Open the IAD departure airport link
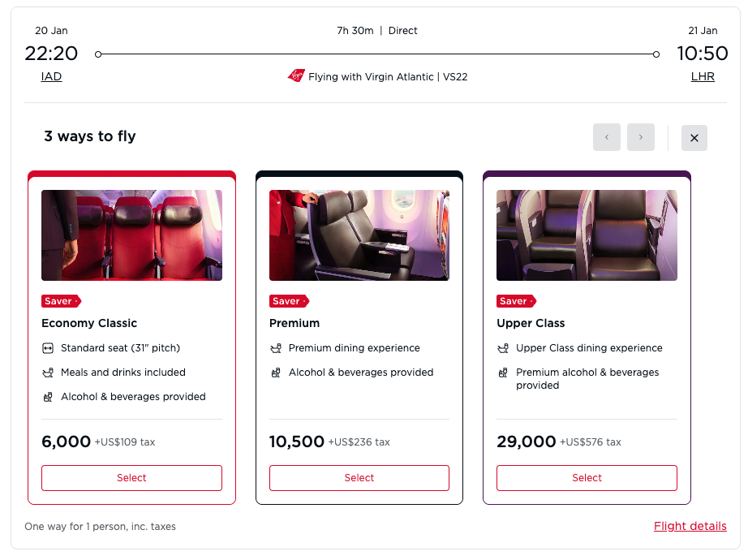This screenshot has width=748, height=560. tap(51, 76)
